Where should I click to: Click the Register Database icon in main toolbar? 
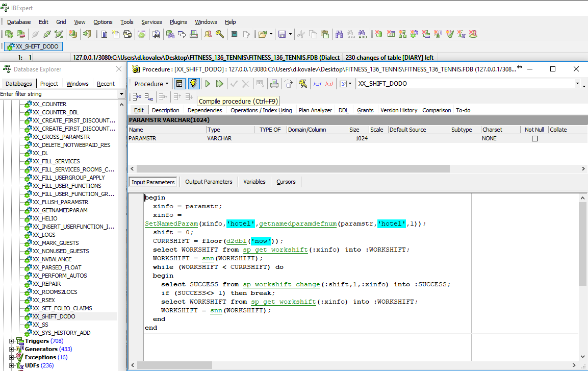point(9,34)
